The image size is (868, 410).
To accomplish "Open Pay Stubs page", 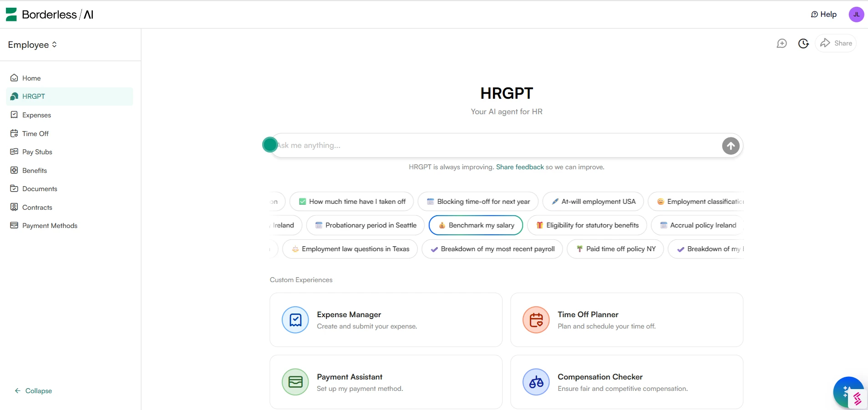I will (x=70, y=152).
